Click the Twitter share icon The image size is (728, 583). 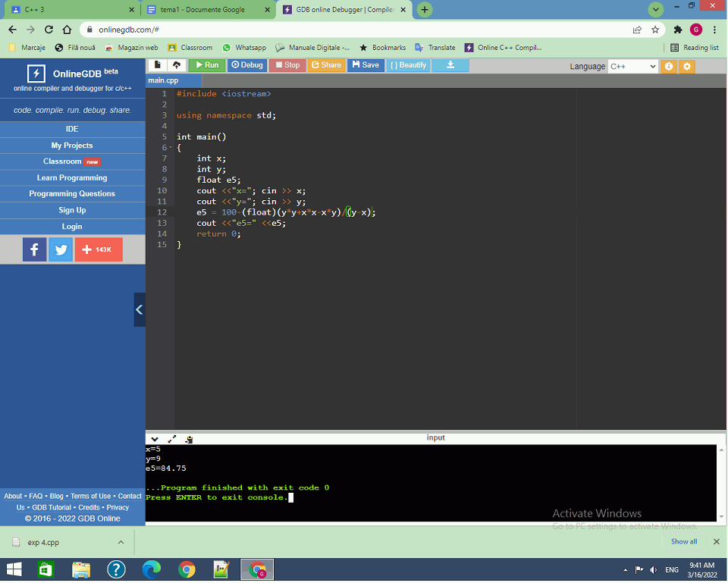(61, 249)
